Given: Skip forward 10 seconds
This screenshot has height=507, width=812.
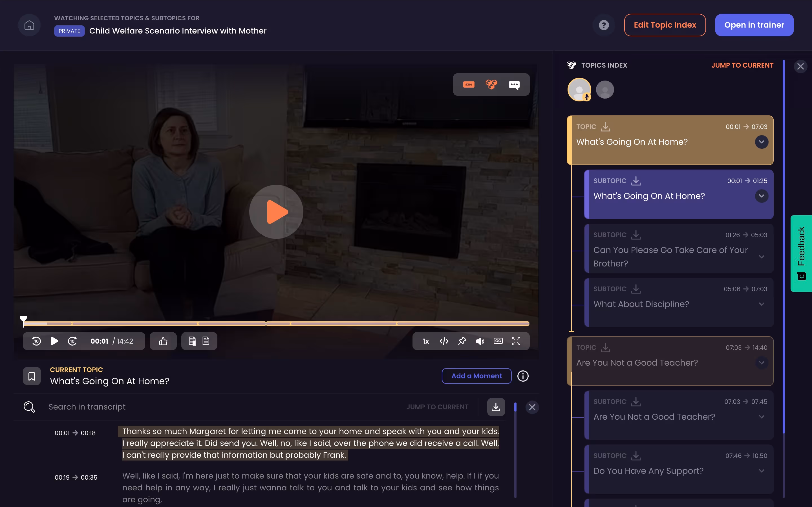Looking at the screenshot, I should tap(72, 341).
